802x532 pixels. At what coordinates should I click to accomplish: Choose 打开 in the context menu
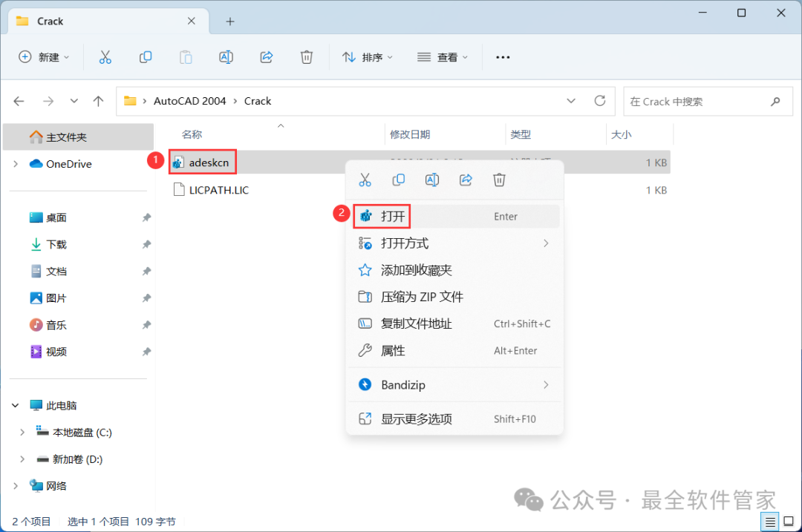[454, 217]
